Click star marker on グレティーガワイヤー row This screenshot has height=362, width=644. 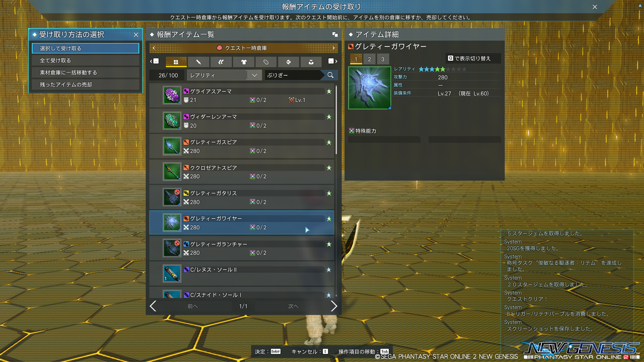point(329,219)
